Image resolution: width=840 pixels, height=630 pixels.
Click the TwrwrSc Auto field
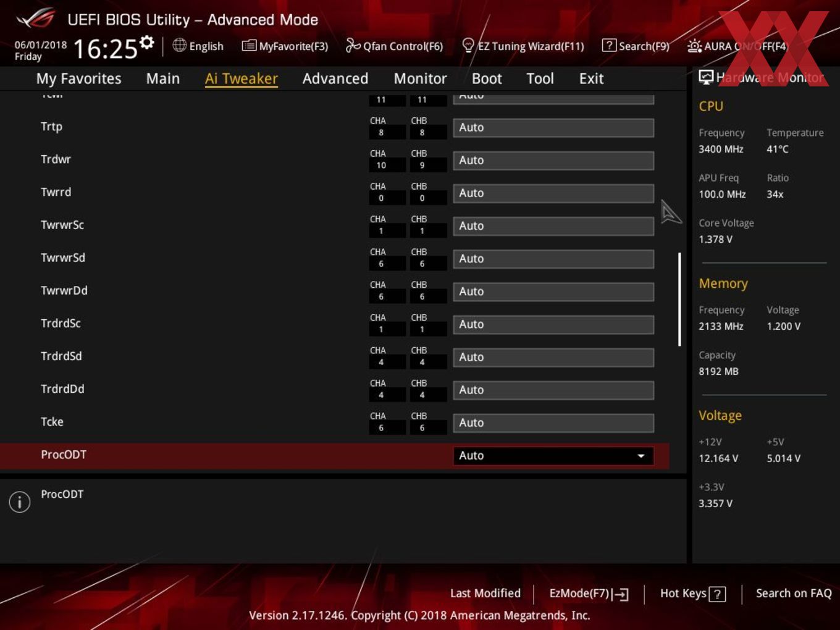(553, 226)
